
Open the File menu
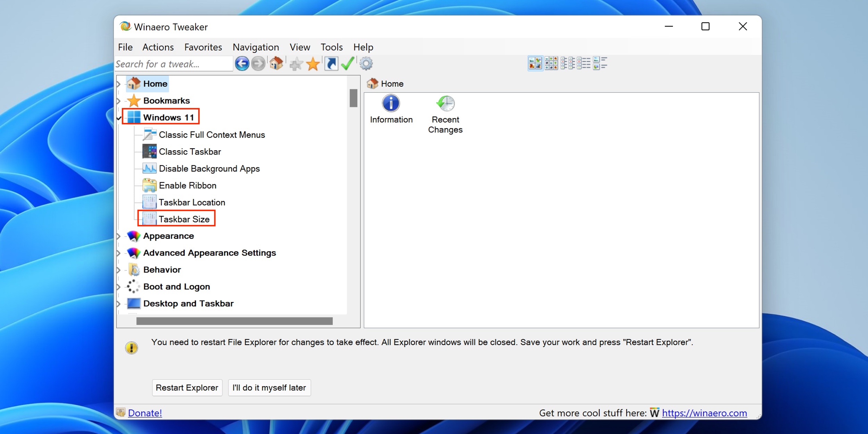coord(125,47)
